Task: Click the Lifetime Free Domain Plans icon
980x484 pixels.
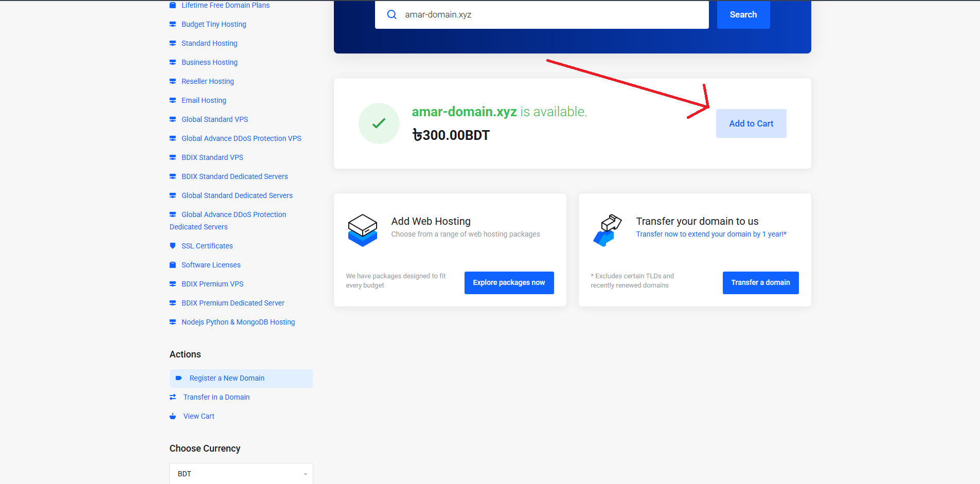Action: click(x=173, y=5)
